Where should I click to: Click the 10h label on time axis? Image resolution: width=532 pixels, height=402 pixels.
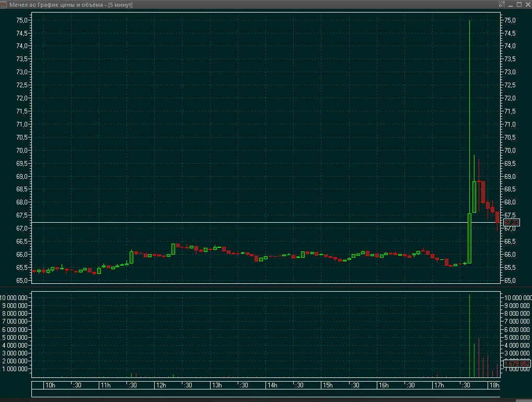[50, 385]
